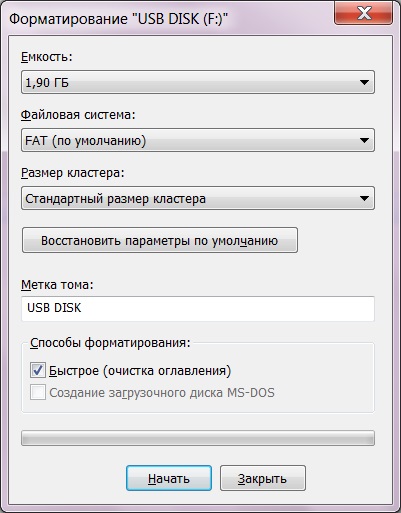
Task: Click the Файловая система label
Action: [x=78, y=115]
